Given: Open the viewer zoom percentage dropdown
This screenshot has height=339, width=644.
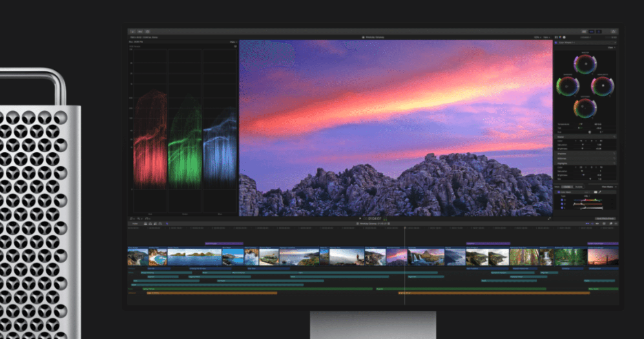Looking at the screenshot, I should tap(537, 37).
